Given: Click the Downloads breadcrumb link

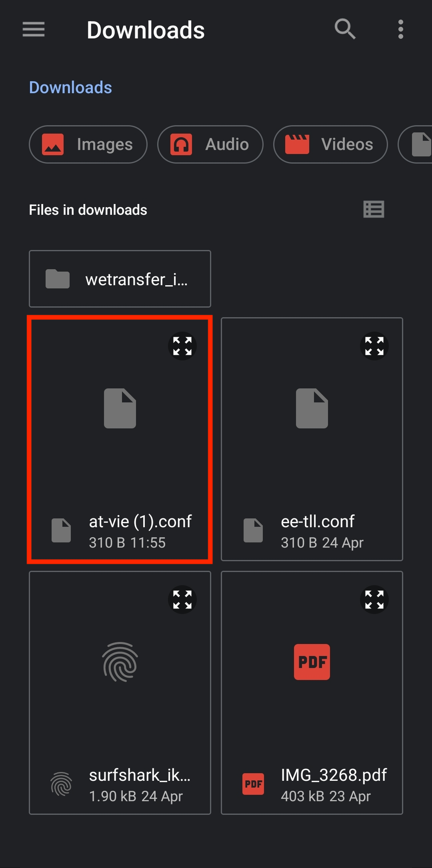Looking at the screenshot, I should pos(70,87).
